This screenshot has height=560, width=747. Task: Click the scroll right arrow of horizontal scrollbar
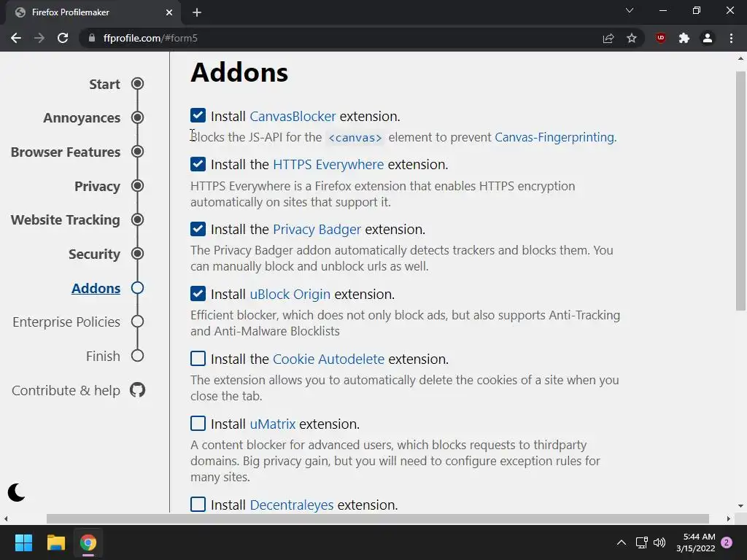[x=729, y=518]
